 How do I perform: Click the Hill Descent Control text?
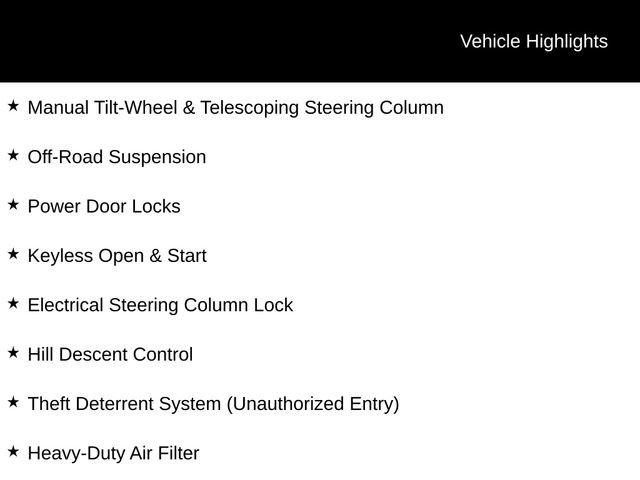(x=110, y=354)
